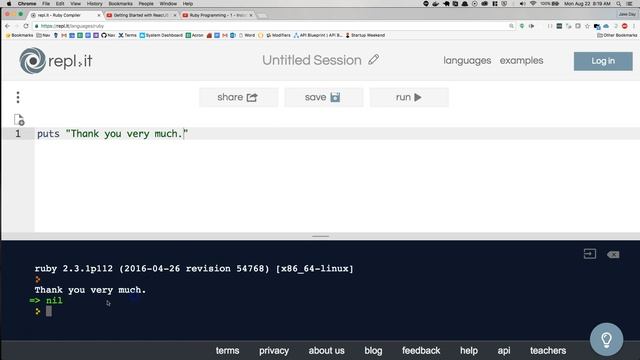Click the editor-console divider handle
The height and width of the screenshot is (360, 640).
tap(320, 236)
